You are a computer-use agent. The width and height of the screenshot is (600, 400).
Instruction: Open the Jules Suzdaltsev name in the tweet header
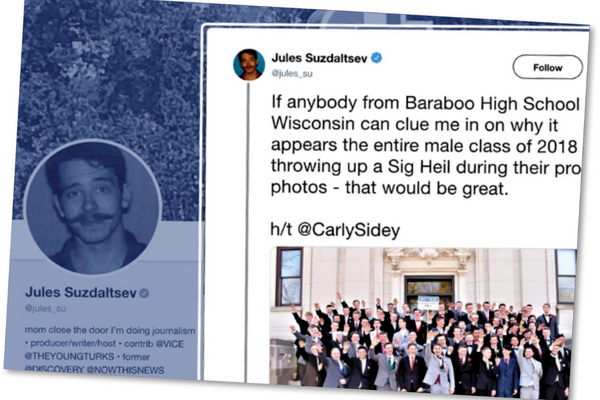(319, 58)
